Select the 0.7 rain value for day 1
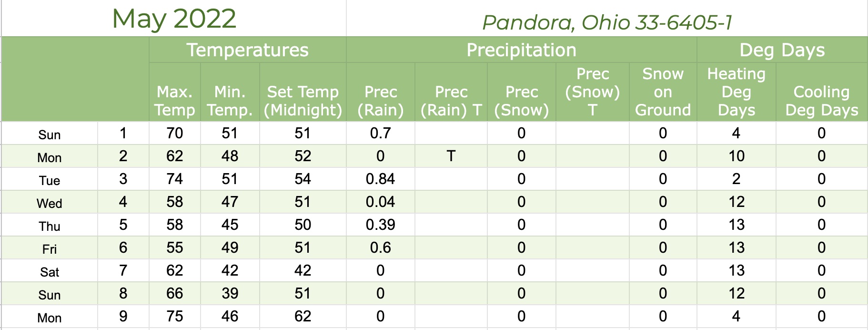The image size is (868, 330). pos(381,133)
